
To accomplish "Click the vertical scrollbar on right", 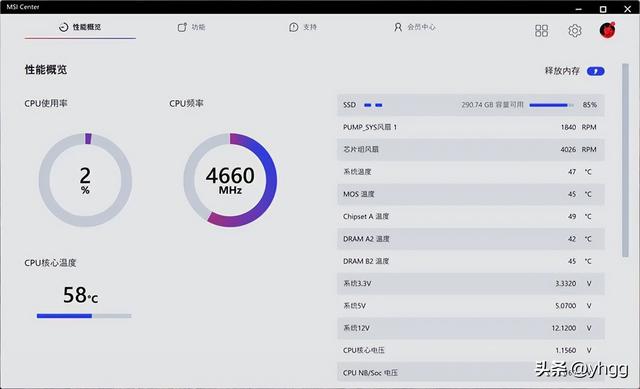I will (x=625, y=160).
